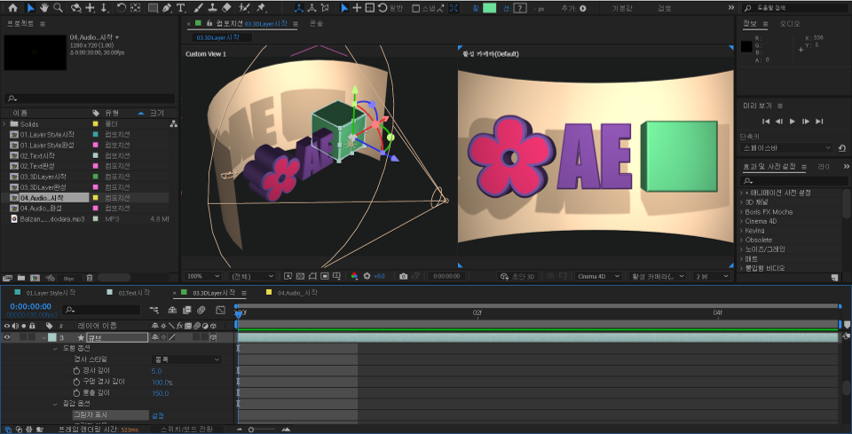The height and width of the screenshot is (434, 852).
Task: Expand the Solids folder in project
Action: [5, 124]
